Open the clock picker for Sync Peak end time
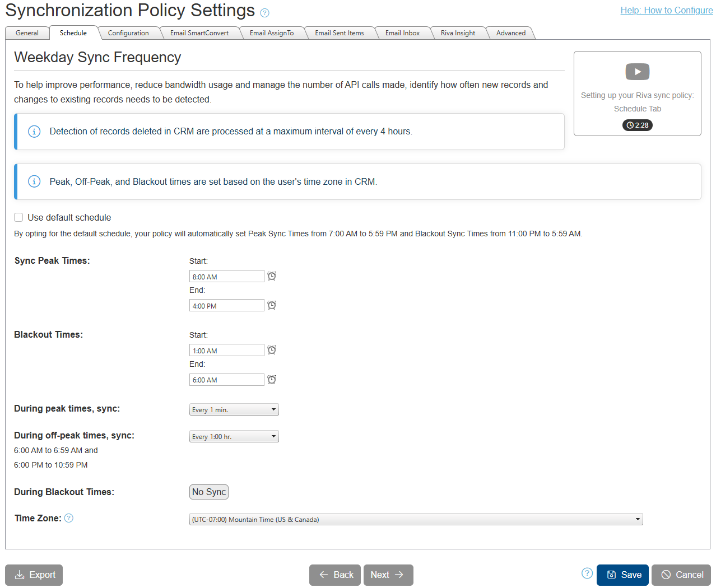716x588 pixels. tap(272, 305)
